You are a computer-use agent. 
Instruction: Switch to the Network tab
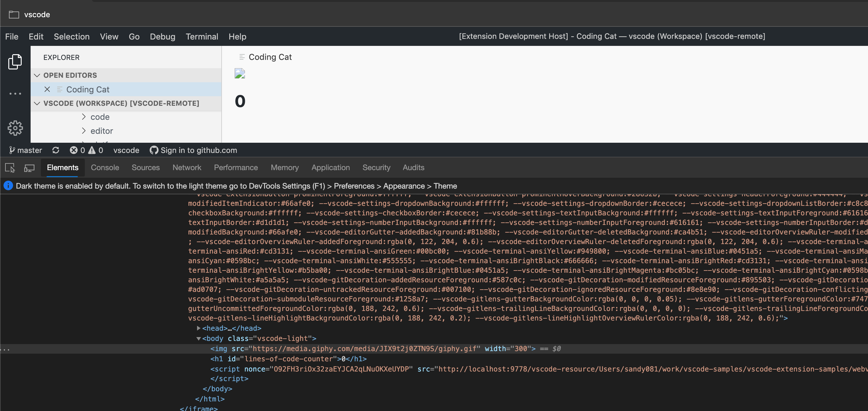tap(187, 168)
